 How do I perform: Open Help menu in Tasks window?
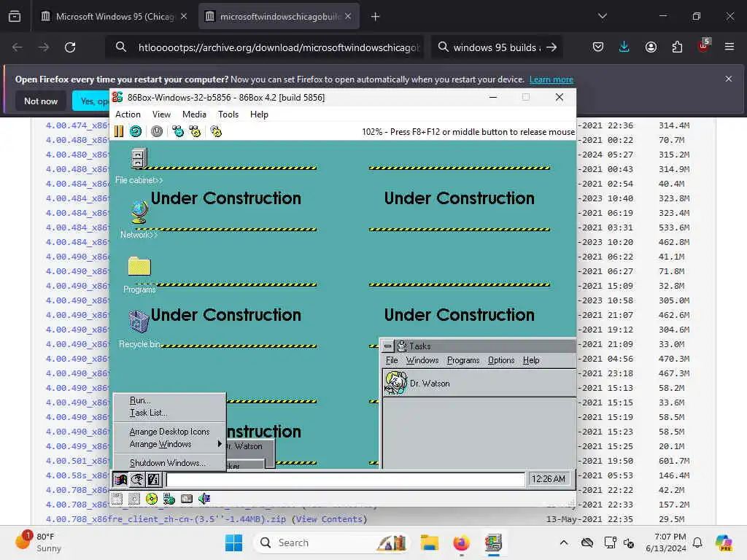[531, 360]
